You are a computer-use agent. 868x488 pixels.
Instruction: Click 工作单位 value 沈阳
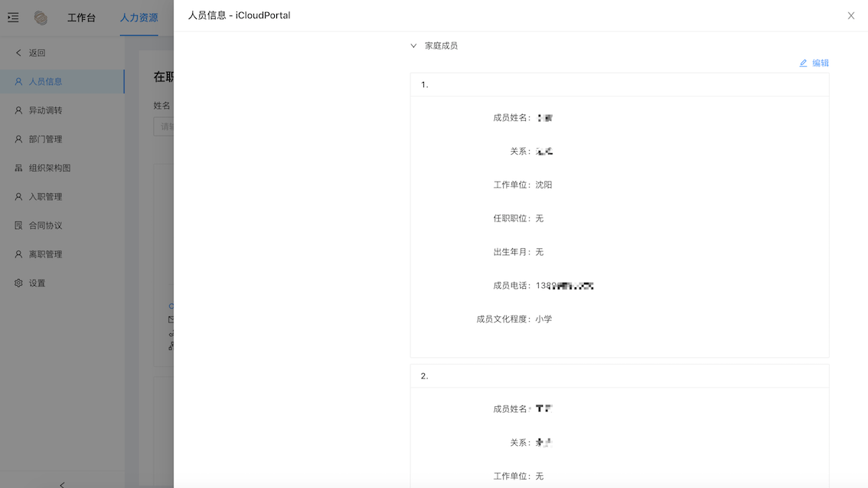click(x=543, y=185)
